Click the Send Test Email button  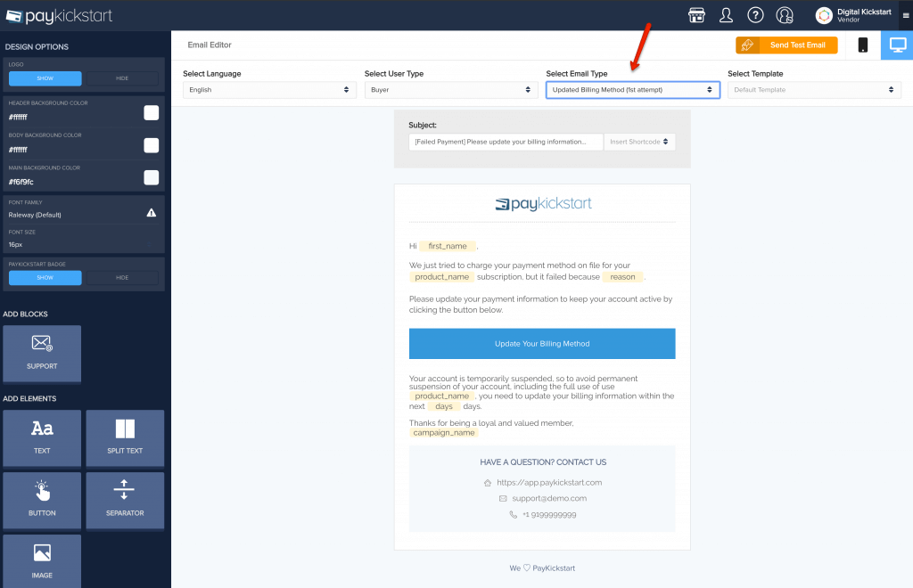point(786,45)
